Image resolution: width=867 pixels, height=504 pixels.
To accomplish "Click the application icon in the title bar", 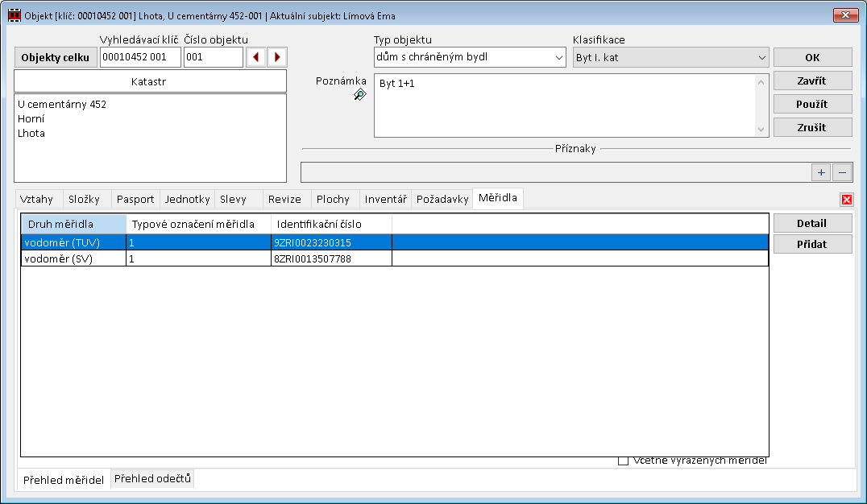I will pos(14,15).
